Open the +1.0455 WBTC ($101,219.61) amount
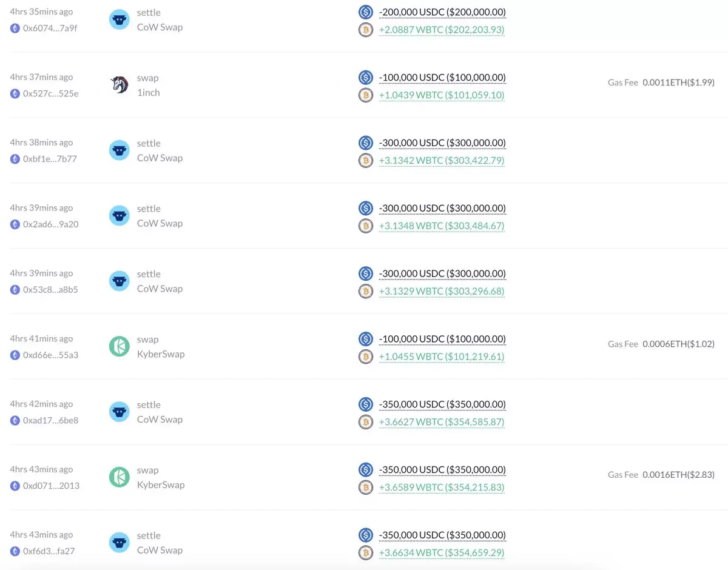 [442, 357]
